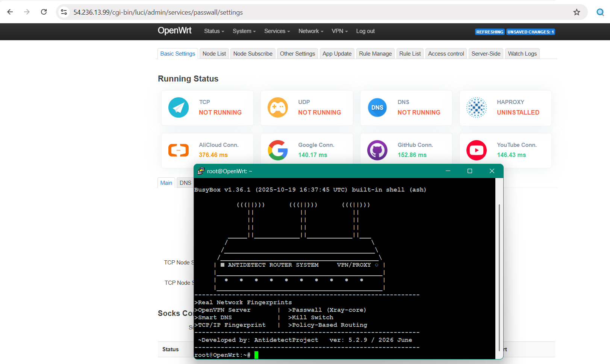Click the Unsaved Changes: 1 badge
This screenshot has width=610, height=364.
click(530, 32)
